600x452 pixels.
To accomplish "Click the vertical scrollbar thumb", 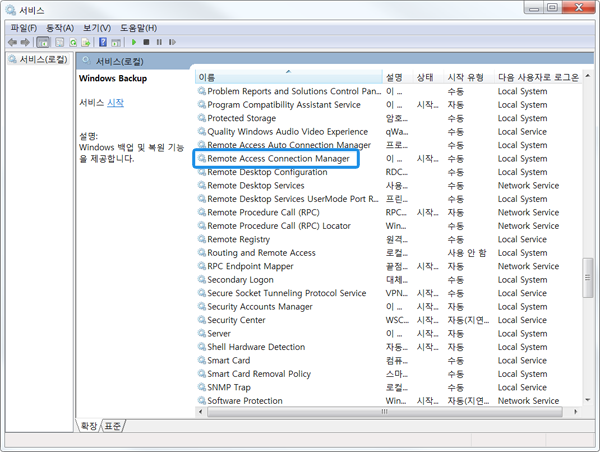I will coord(587,278).
